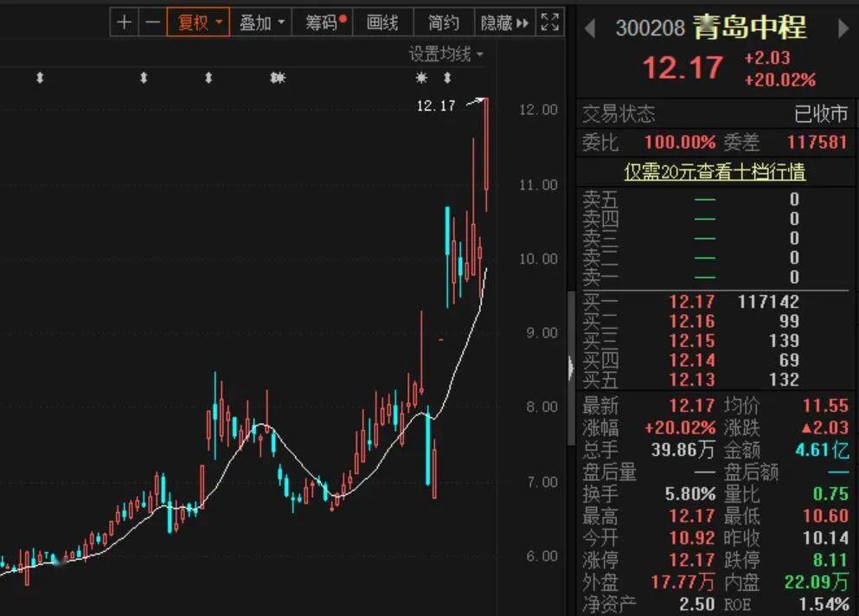Switch to 简约 simplified view
Viewport: 859px width, 616px height.
442,22
